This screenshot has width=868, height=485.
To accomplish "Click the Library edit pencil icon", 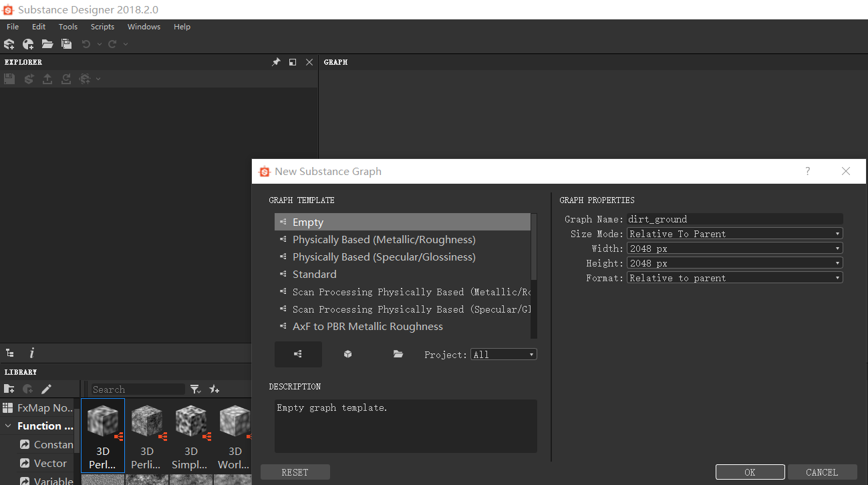I will tap(46, 389).
